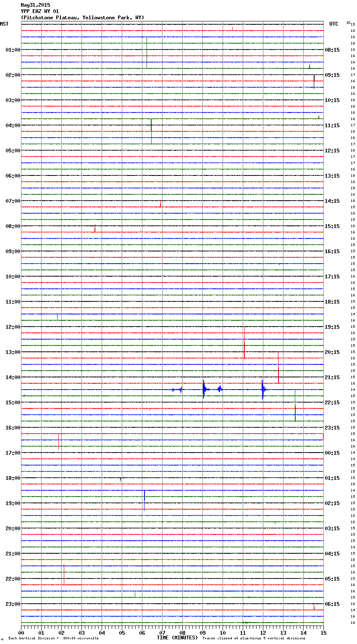Click the 00:15 UTC time label
The height and width of the screenshot is (644, 357).
[332, 453]
